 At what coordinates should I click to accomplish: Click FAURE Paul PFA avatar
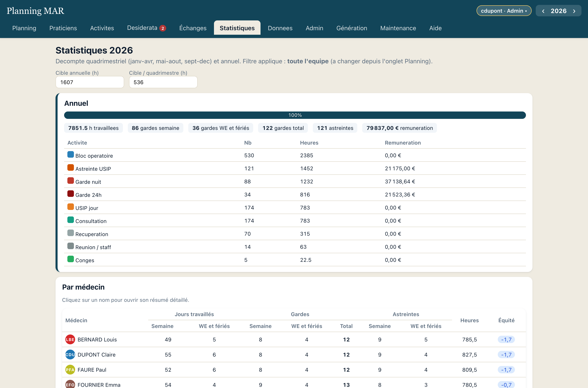pyautogui.click(x=70, y=370)
